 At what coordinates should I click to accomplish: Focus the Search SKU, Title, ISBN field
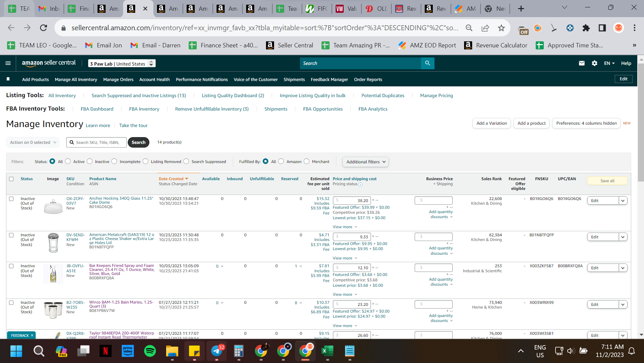pos(97,143)
